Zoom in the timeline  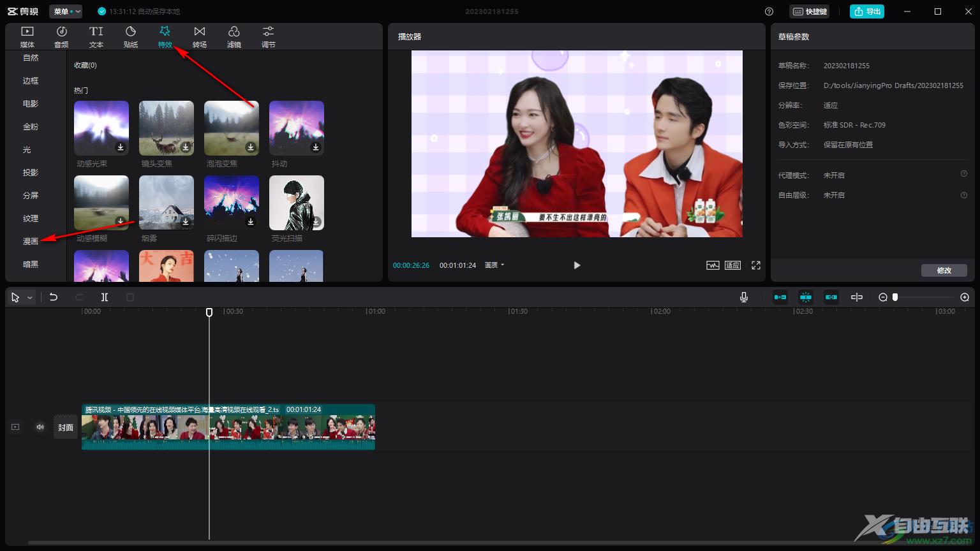point(965,297)
